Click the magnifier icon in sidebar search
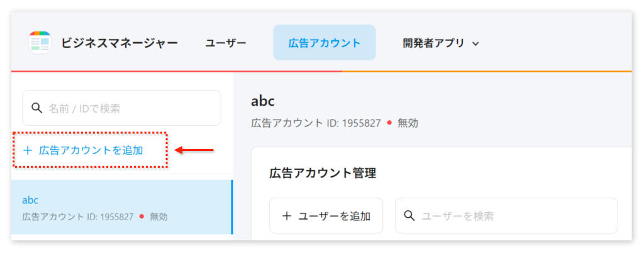This screenshot has height=253, width=644. click(x=37, y=108)
